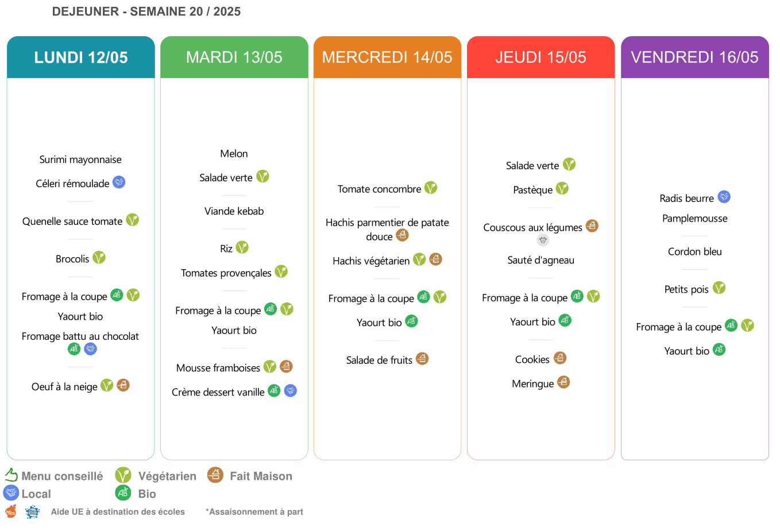Click the Bio icon beside Crème dessert vanille

(x=275, y=391)
